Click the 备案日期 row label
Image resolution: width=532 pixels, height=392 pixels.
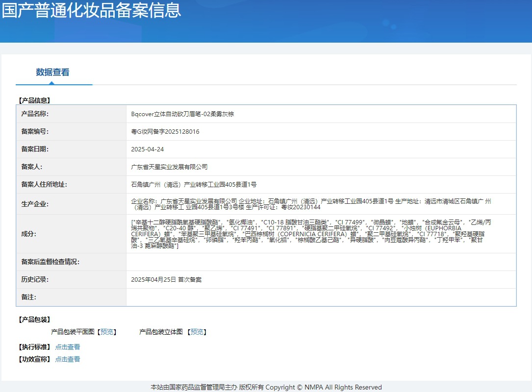35,149
